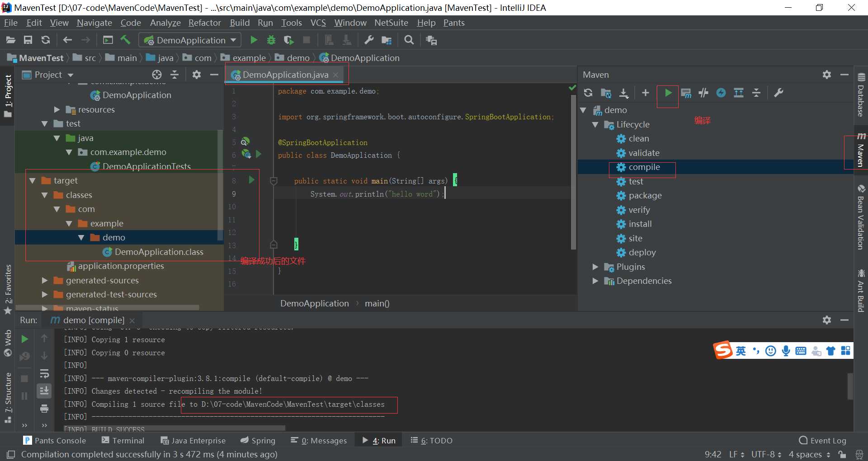Screen dimensions: 868x461
Task: Open the Structure tool window
Action: coord(8,398)
